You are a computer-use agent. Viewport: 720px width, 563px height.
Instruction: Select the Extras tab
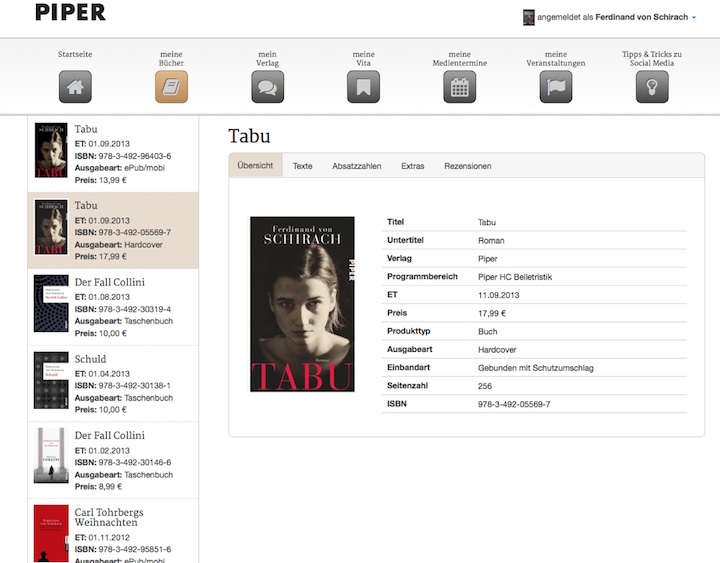click(x=412, y=166)
